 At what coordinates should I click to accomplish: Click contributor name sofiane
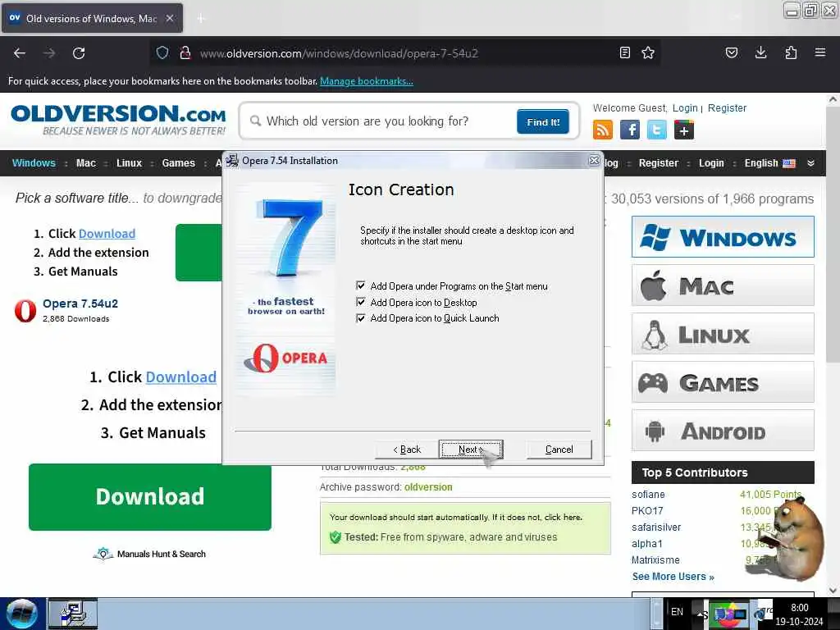648,495
